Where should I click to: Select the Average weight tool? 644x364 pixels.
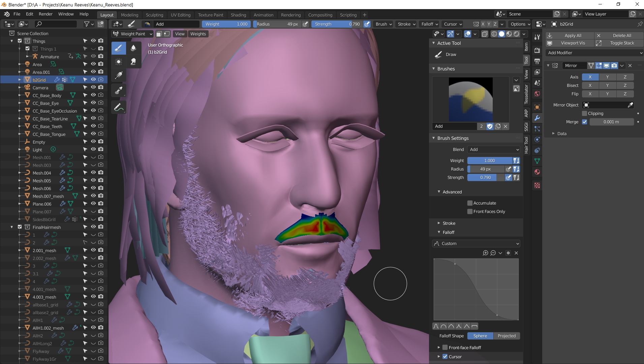[x=119, y=62]
